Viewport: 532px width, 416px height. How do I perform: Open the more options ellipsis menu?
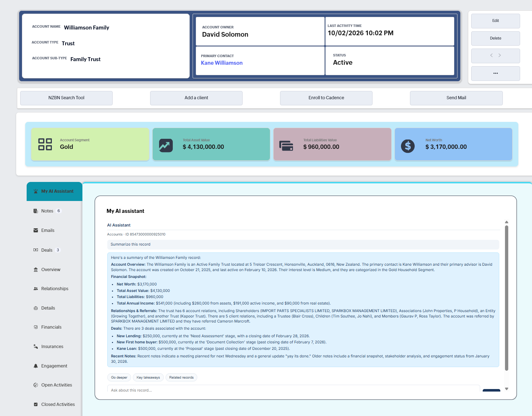pyautogui.click(x=496, y=73)
